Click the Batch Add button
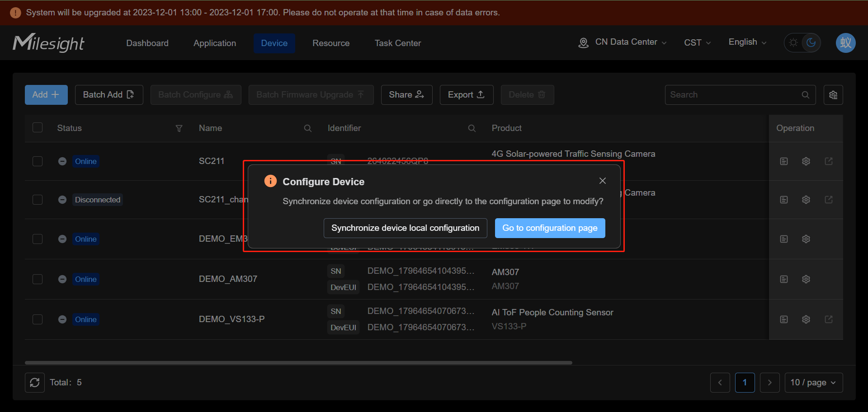Image resolution: width=868 pixels, height=412 pixels. [109, 95]
